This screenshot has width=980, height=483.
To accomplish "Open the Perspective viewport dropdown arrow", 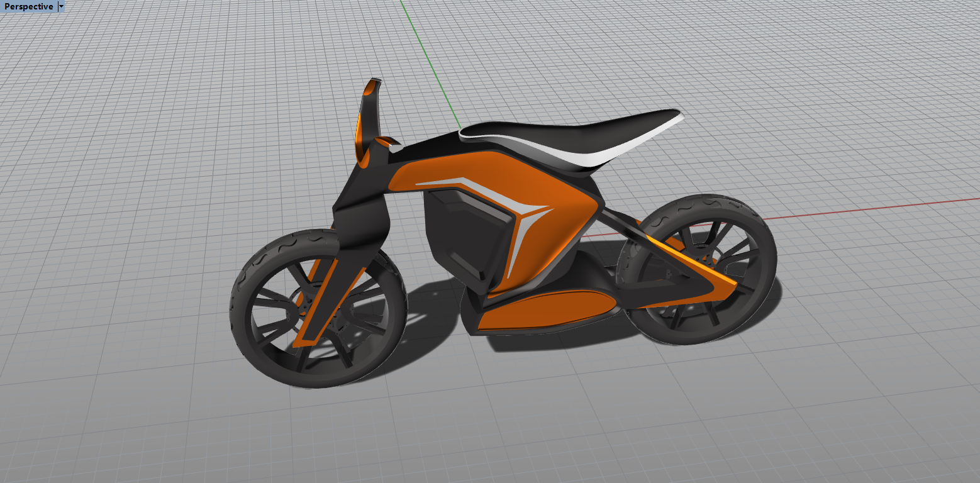I will click(61, 6).
